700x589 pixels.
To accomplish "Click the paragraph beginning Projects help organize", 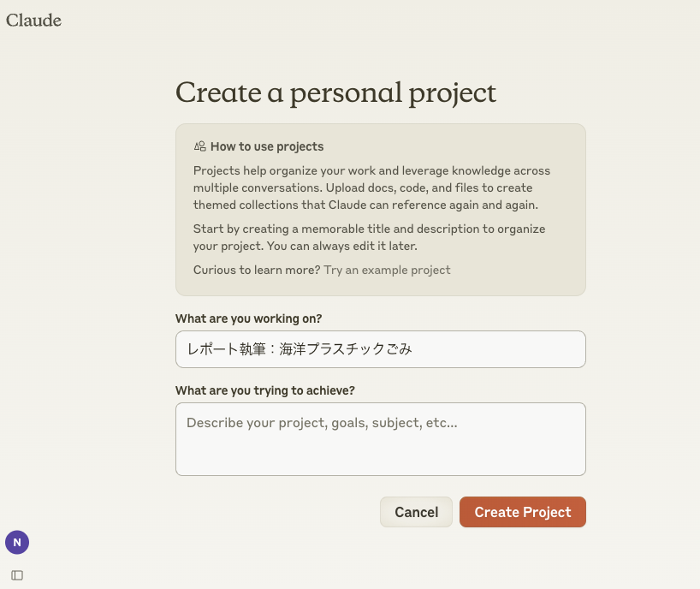I will coord(371,187).
